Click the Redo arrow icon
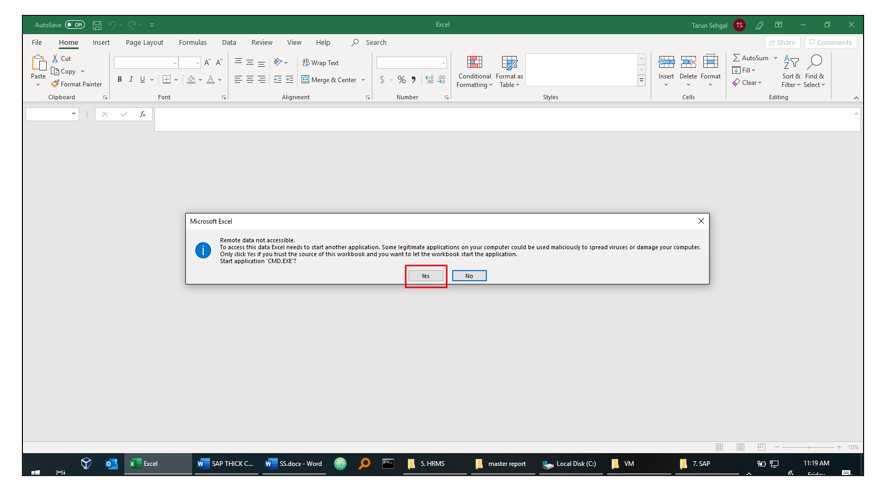The image size is (880, 486). 132,25
